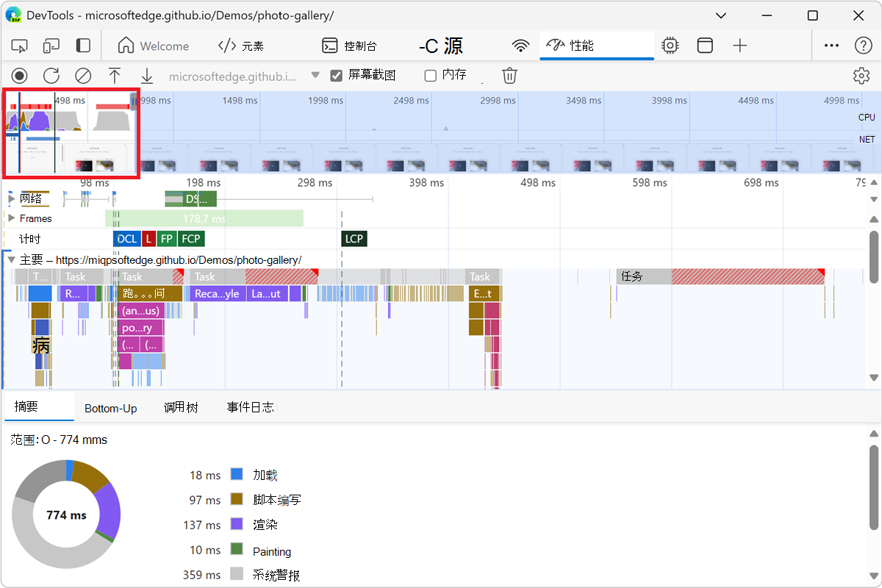Clear the performance recording
This screenshot has width=882, height=588.
tap(83, 75)
